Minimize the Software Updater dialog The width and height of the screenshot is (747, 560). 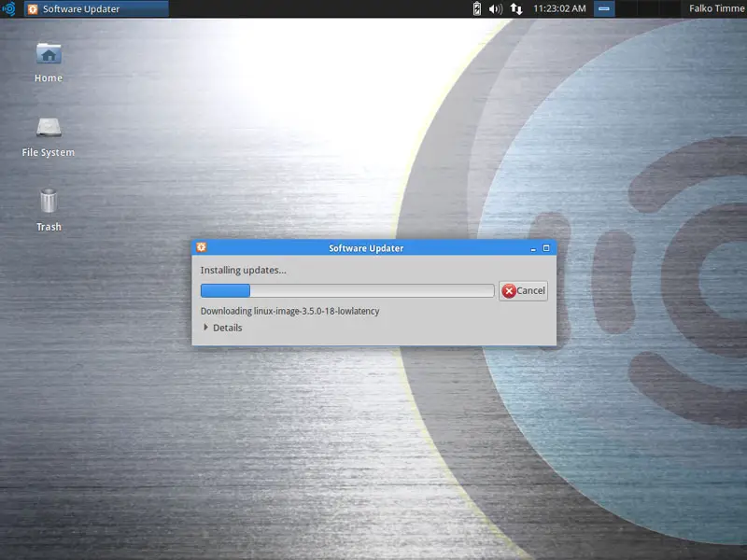tap(533, 248)
